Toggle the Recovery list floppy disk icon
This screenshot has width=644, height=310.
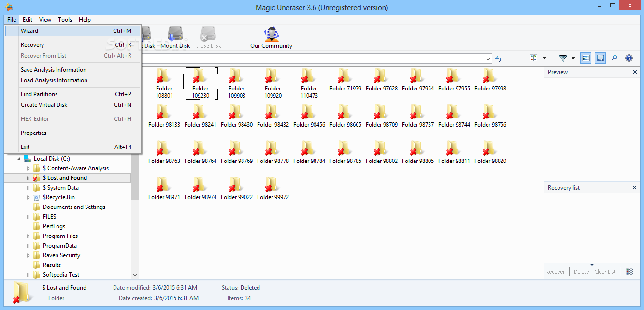click(601, 58)
